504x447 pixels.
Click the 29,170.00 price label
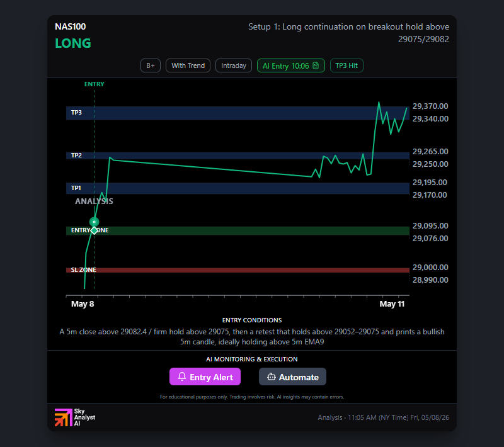(x=430, y=195)
